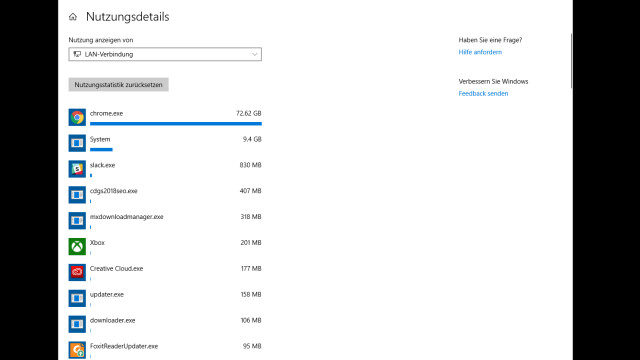This screenshot has height=360, width=640.
Task: Select the updater.exe entry name
Action: [x=107, y=294]
